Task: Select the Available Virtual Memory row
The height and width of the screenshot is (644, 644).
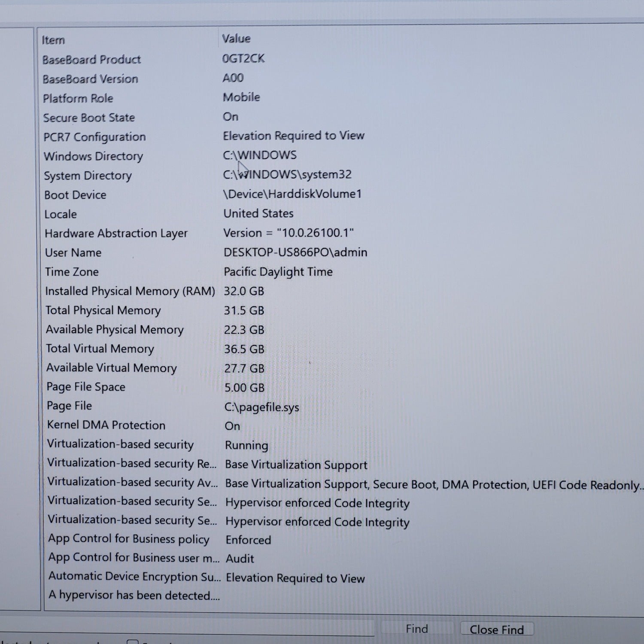Action: coord(111,368)
